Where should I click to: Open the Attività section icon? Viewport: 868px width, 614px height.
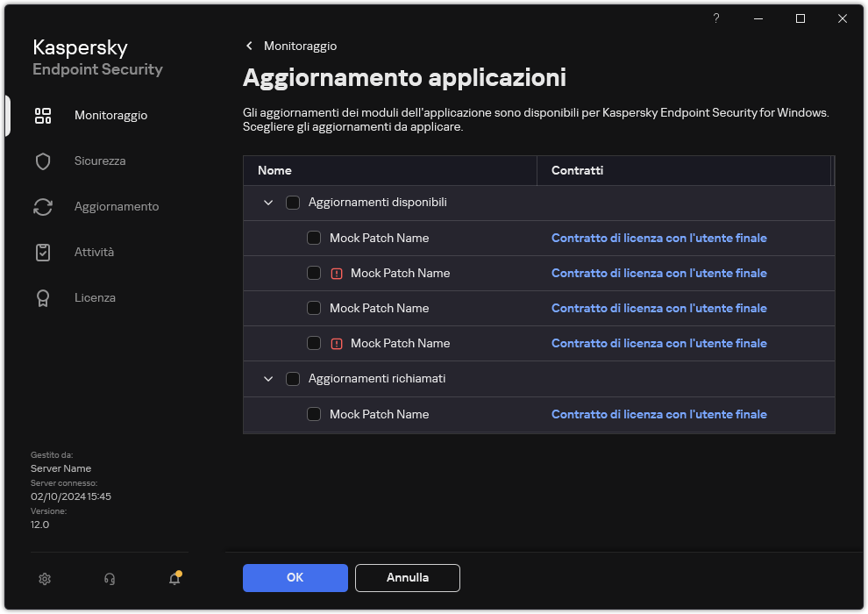pos(43,252)
